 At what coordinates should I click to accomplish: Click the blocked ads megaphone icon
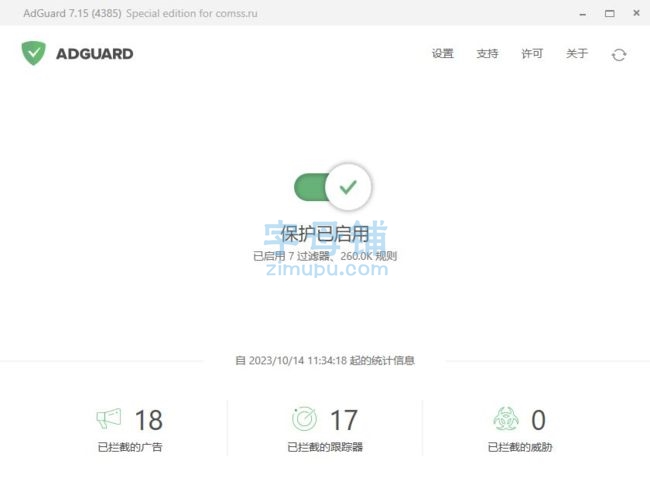click(x=109, y=418)
